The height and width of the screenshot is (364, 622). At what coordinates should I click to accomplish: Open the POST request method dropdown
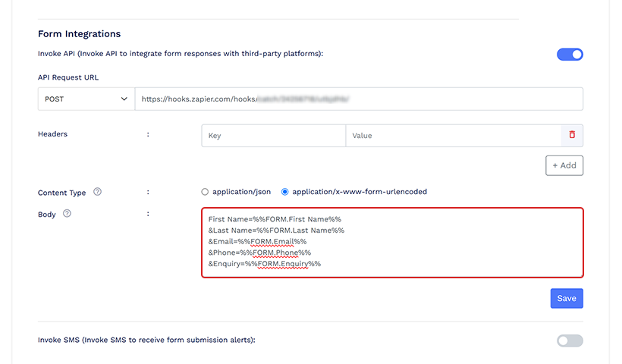[86, 99]
